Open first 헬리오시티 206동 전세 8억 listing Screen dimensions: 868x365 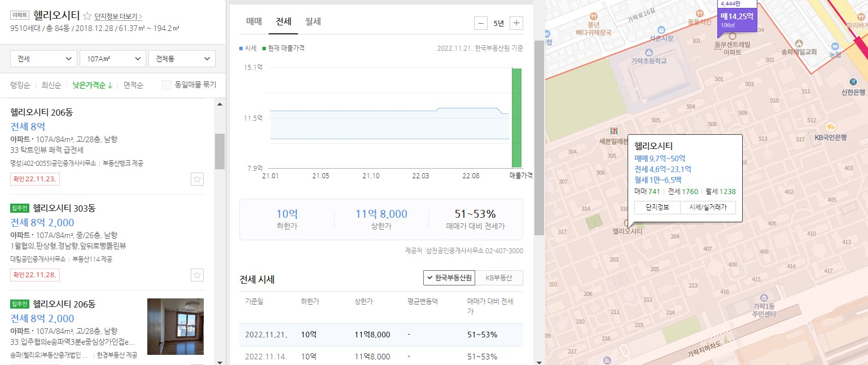click(x=42, y=112)
